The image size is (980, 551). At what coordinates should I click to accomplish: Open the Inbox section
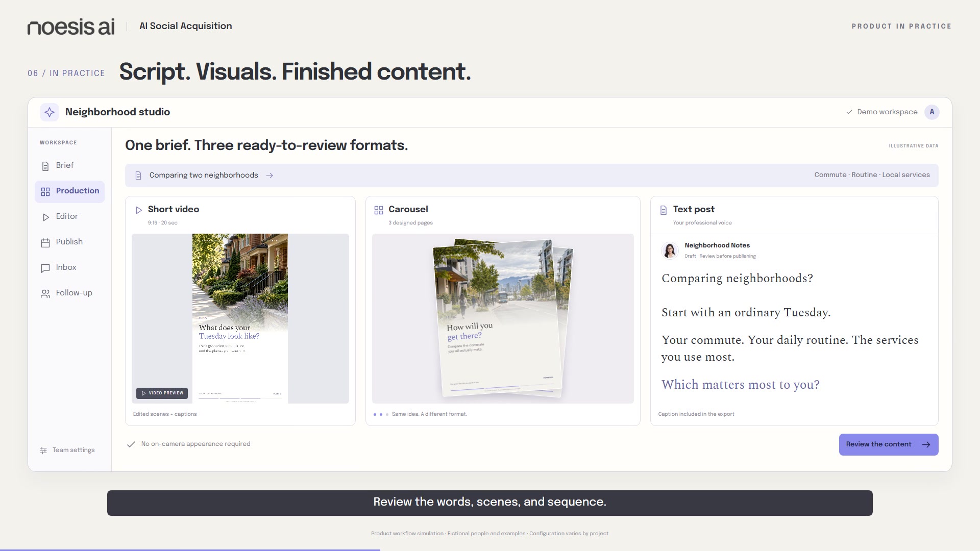pos(69,267)
